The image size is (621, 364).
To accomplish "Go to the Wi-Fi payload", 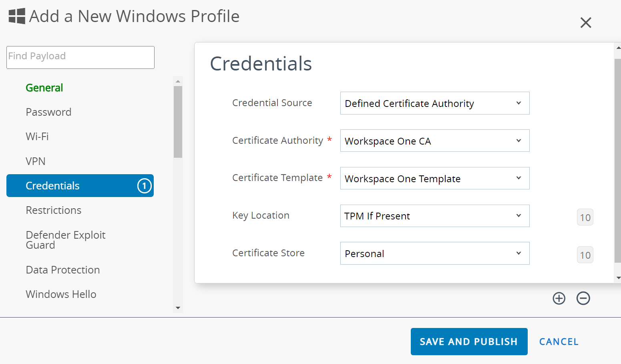I will pyautogui.click(x=37, y=137).
